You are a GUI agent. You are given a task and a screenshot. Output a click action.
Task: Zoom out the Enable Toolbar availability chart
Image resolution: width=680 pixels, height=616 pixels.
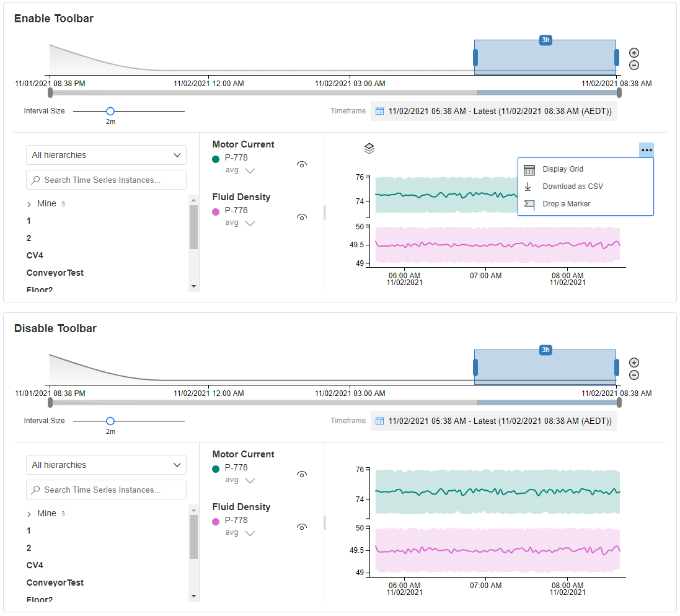(634, 65)
